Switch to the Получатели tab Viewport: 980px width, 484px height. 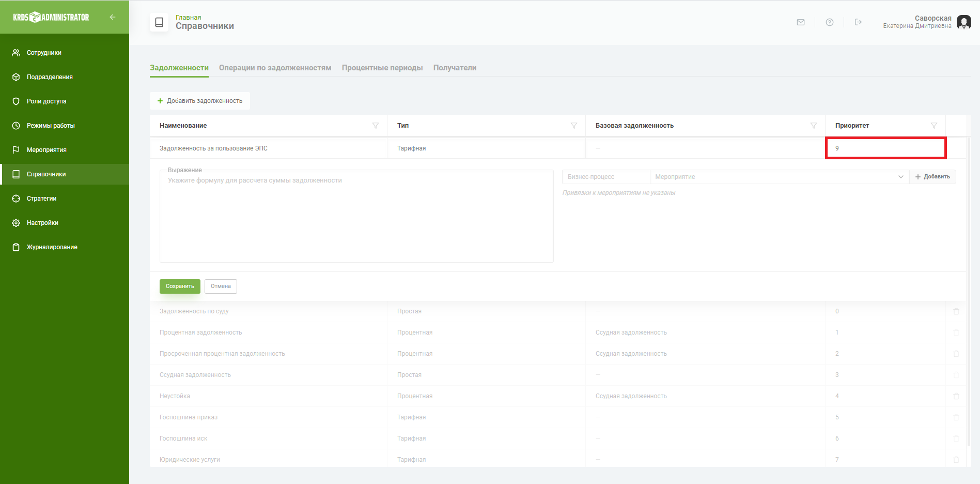click(x=455, y=68)
